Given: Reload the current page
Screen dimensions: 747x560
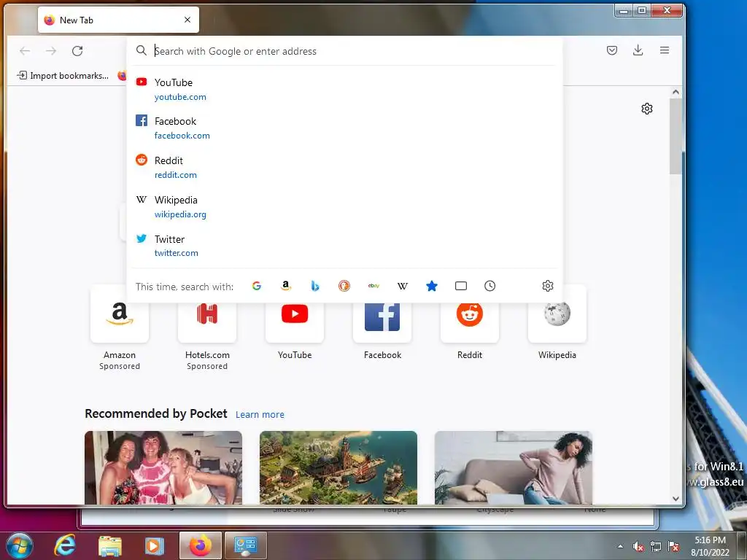Looking at the screenshot, I should tap(77, 51).
